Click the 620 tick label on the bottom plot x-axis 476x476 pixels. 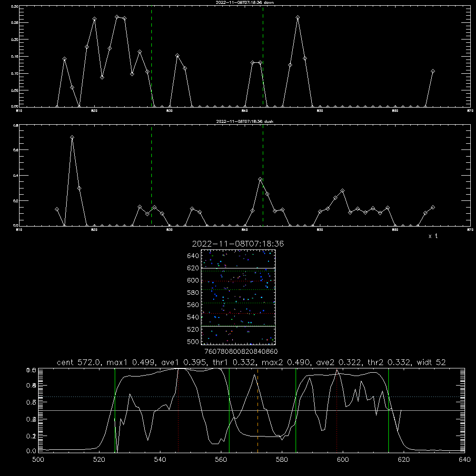404,460
